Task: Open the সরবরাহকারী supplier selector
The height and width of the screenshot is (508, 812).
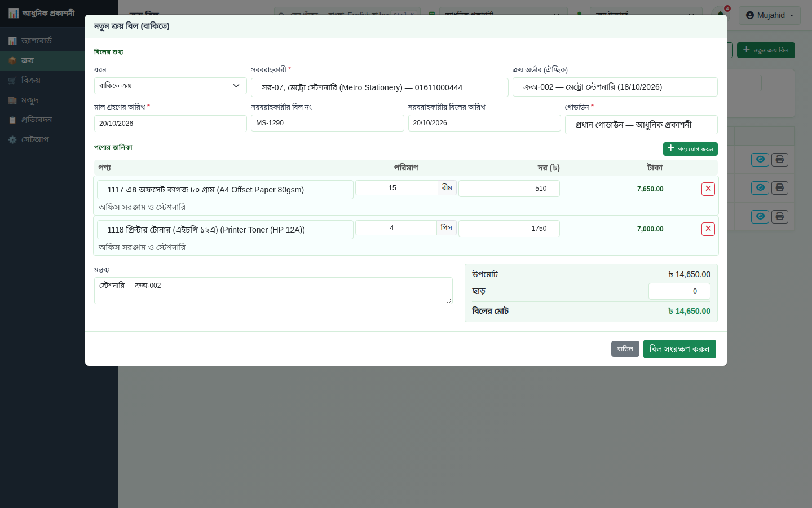Action: pos(379,87)
